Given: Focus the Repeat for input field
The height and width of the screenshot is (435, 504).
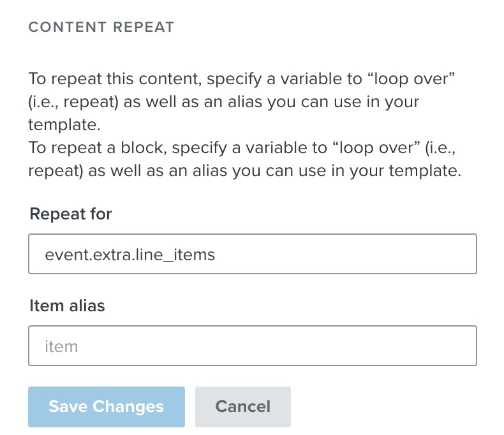Looking at the screenshot, I should (x=252, y=254).
